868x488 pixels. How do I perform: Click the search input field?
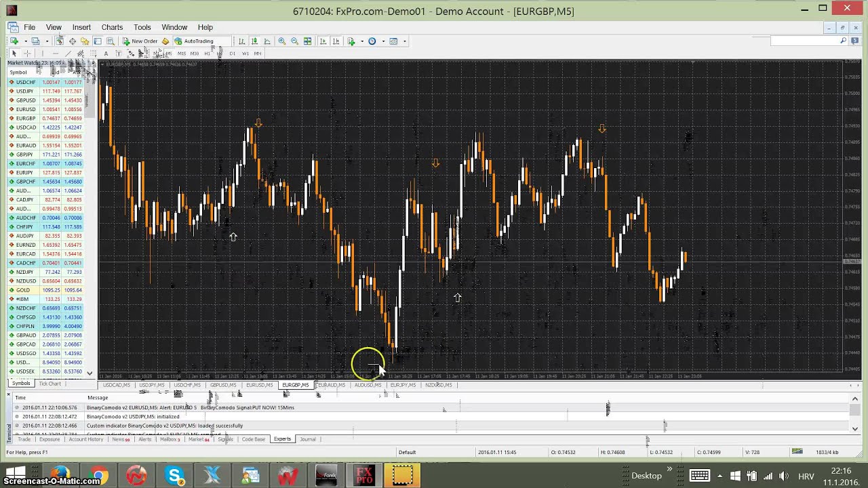pyautogui.click(x=804, y=41)
